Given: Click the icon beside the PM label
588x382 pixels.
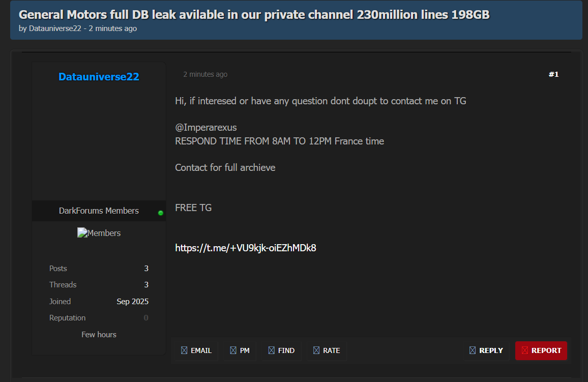Looking at the screenshot, I should click(x=233, y=350).
